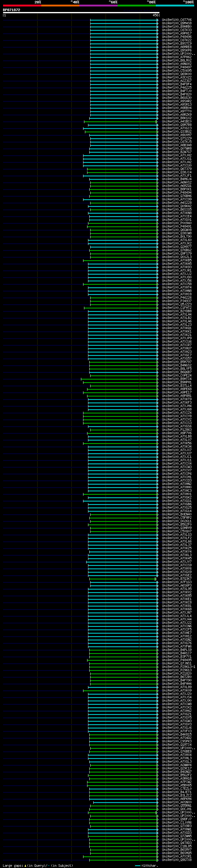
Task: Click UniRef100_A3C0Z2 label
Action: coord(176,78)
